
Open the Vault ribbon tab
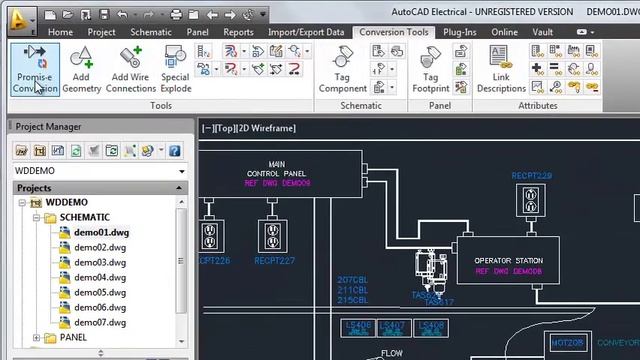click(x=542, y=32)
